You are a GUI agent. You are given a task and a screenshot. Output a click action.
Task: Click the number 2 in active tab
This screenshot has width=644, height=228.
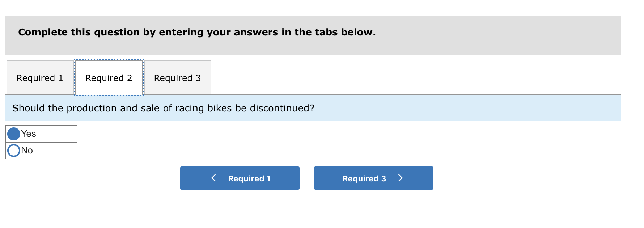(x=130, y=78)
